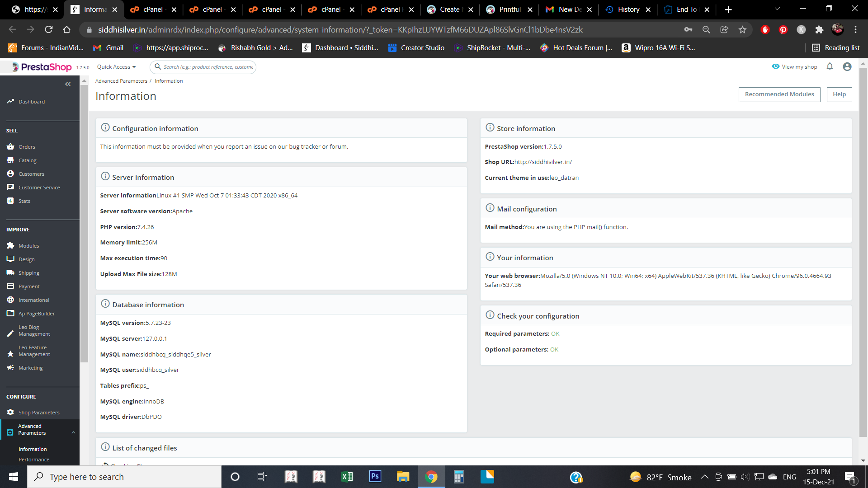868x488 pixels.
Task: Click the search magnifier icon in PrestaShop
Action: tap(158, 66)
